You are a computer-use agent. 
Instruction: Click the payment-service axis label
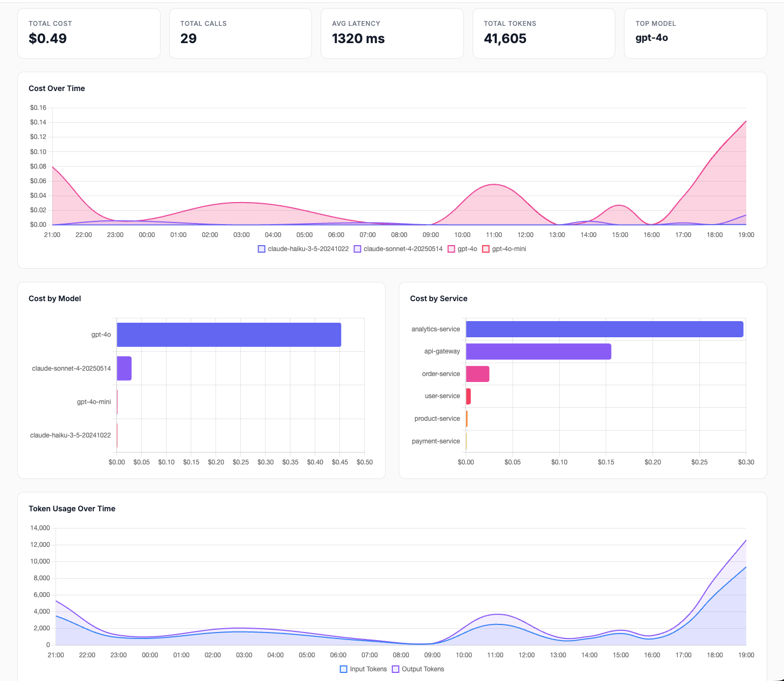tap(435, 441)
